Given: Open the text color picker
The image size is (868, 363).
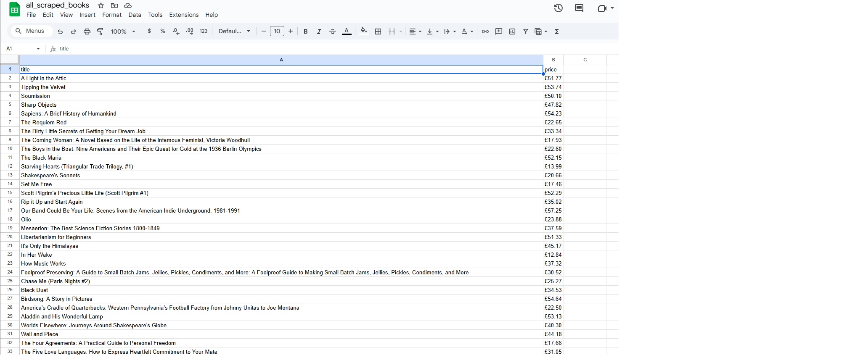Looking at the screenshot, I should [x=347, y=32].
